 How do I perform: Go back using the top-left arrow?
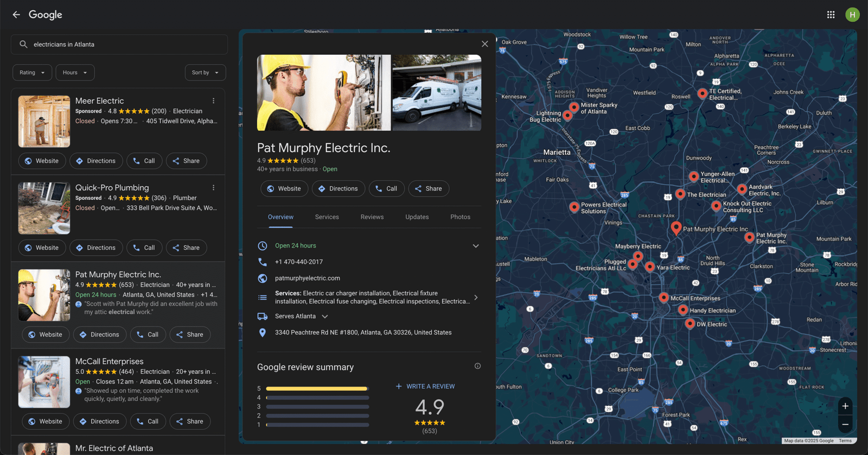[16, 15]
